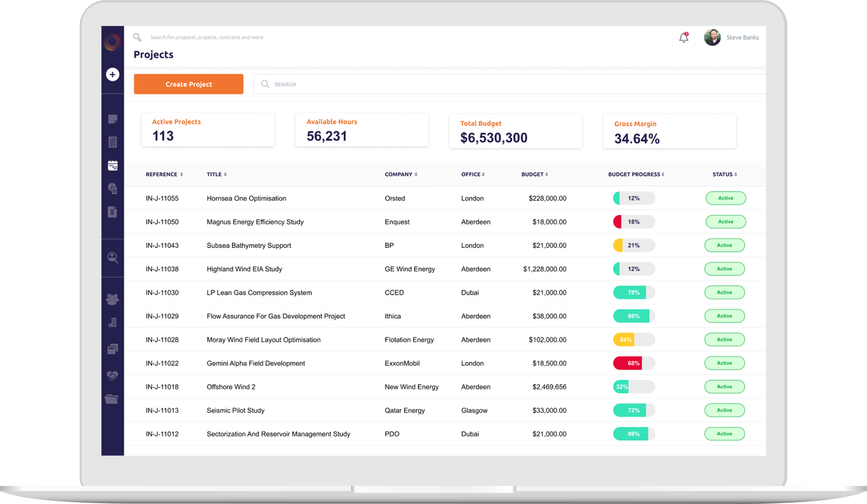Open the office building sidebar icon
This screenshot has width=867, height=504.
(113, 322)
